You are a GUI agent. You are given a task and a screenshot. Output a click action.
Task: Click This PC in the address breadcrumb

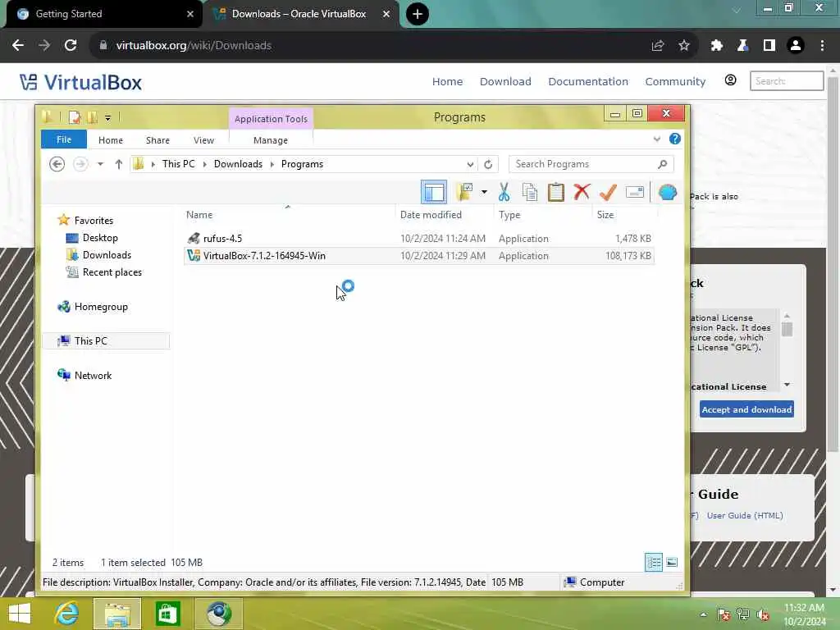coord(178,164)
